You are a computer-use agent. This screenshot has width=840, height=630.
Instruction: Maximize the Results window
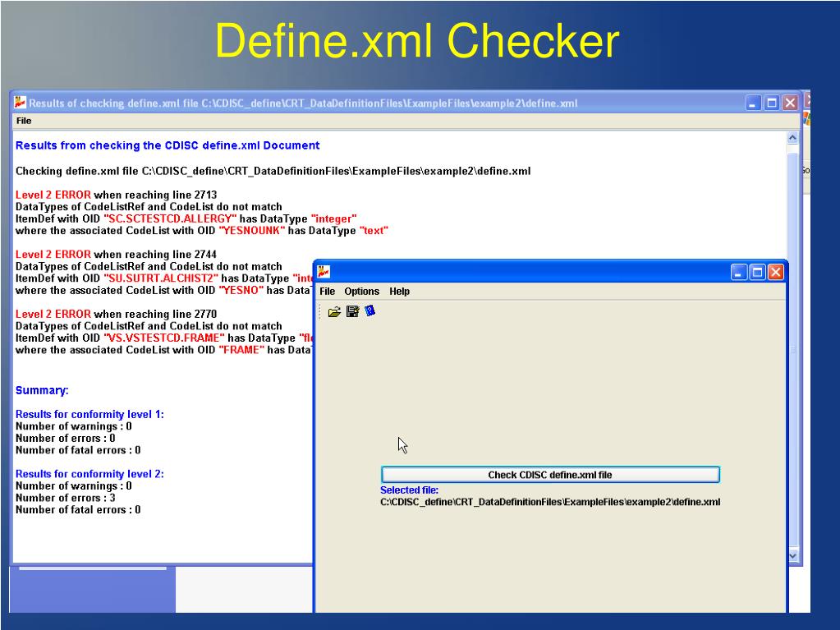click(x=771, y=103)
